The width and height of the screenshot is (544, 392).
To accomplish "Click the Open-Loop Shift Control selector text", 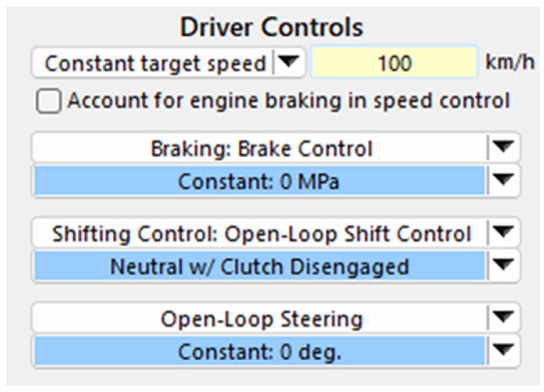I will pos(261,234).
